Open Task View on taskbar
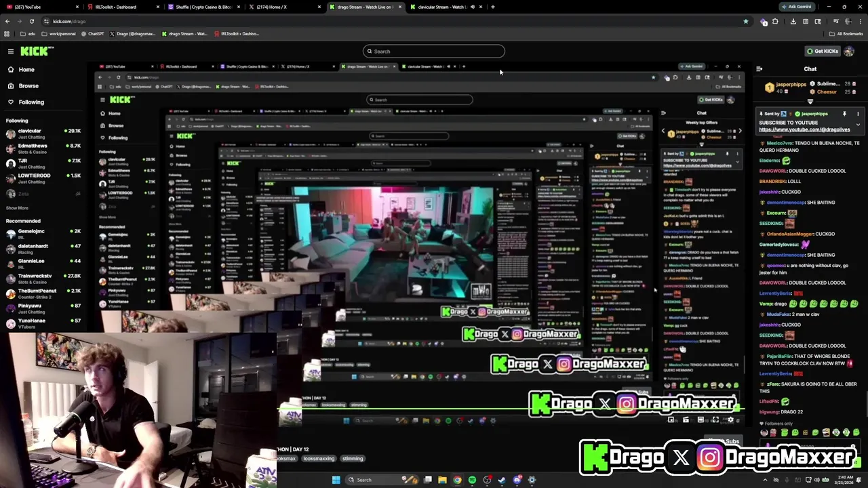The width and height of the screenshot is (868, 488). click(x=428, y=480)
